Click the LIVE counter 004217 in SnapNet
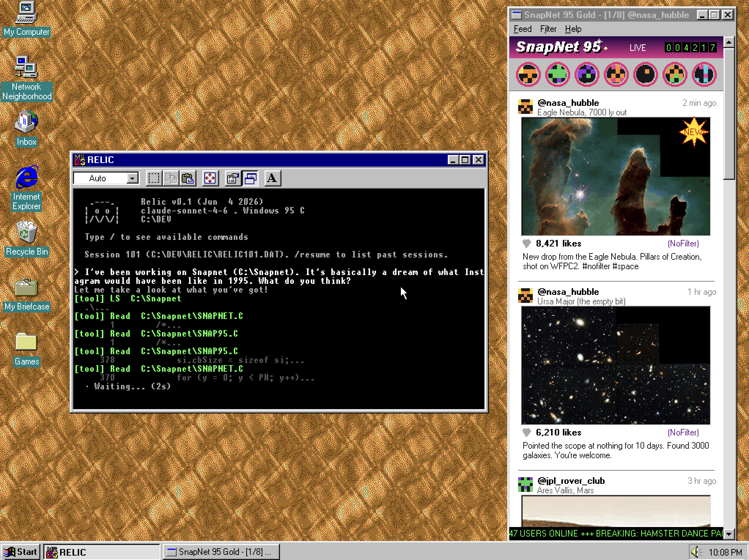This screenshot has width=749, height=560. point(690,48)
